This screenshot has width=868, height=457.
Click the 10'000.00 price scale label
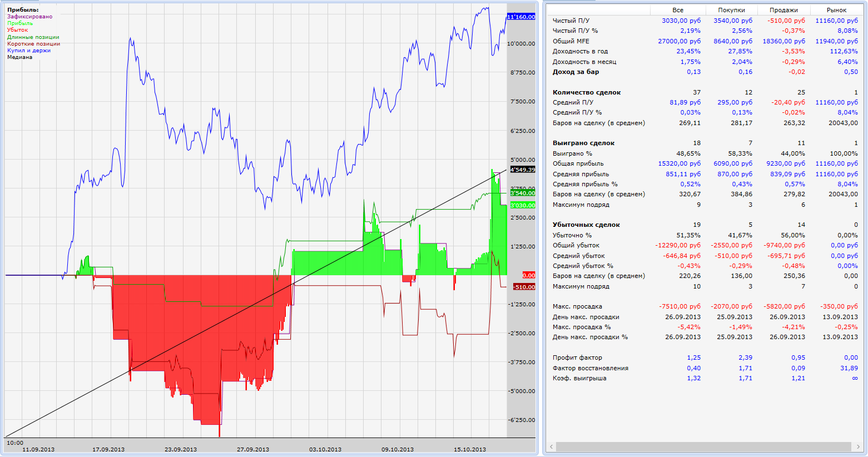(x=521, y=43)
